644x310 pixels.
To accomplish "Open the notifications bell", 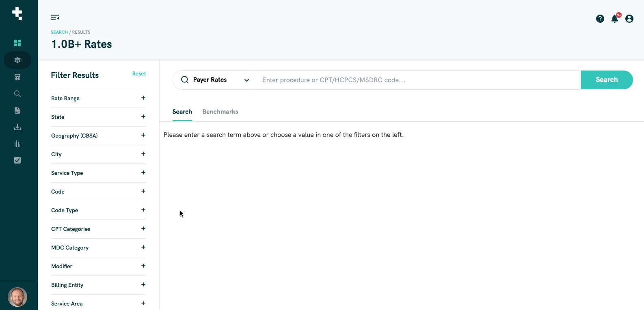I will (615, 19).
